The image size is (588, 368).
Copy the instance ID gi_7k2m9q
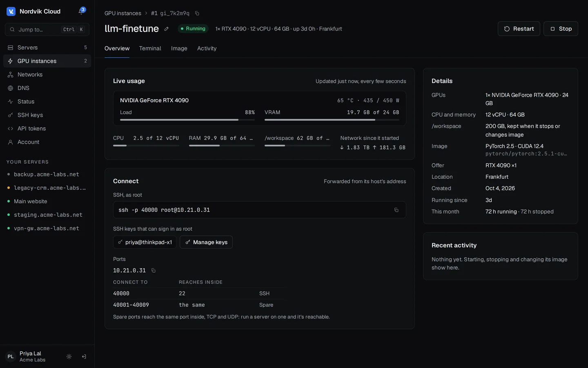(x=197, y=13)
